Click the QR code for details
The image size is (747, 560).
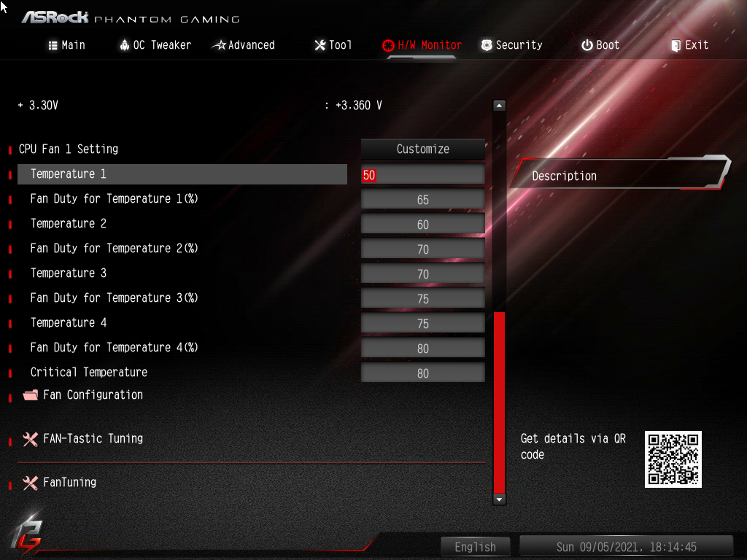(672, 459)
